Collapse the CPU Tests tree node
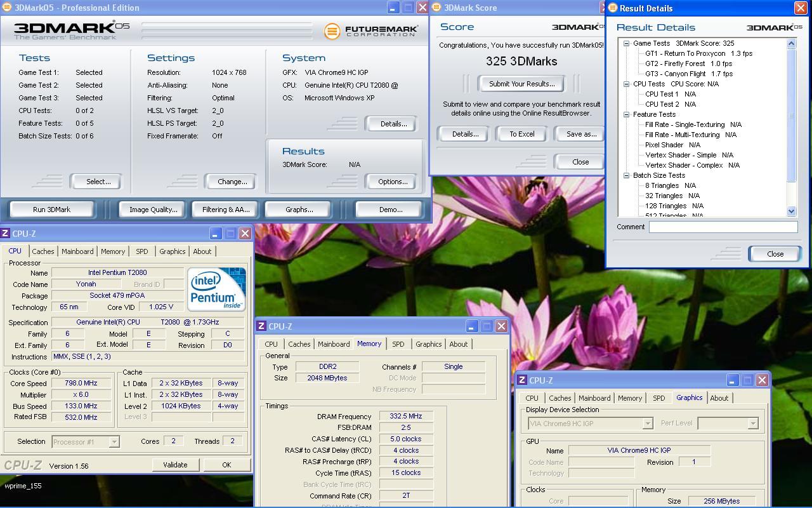This screenshot has width=812, height=508. (x=626, y=84)
